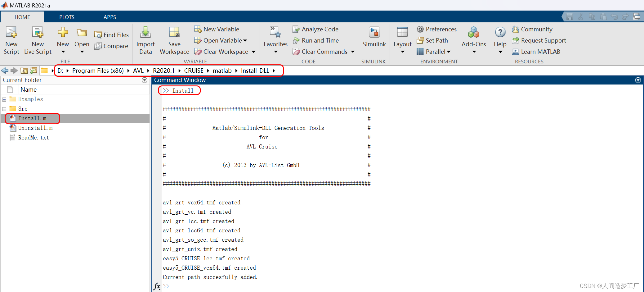Create a New Live Script
Screen dimensions: 644x292
(x=38, y=40)
